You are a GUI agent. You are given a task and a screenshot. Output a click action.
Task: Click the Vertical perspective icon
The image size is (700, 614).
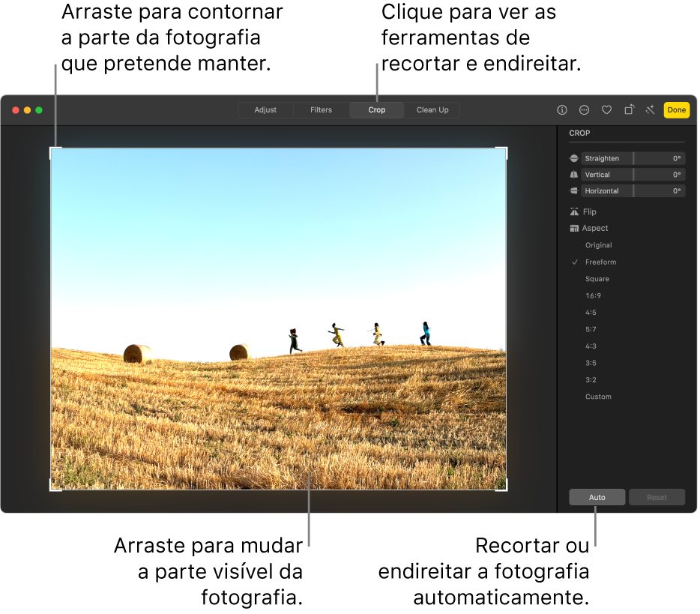pos(576,175)
